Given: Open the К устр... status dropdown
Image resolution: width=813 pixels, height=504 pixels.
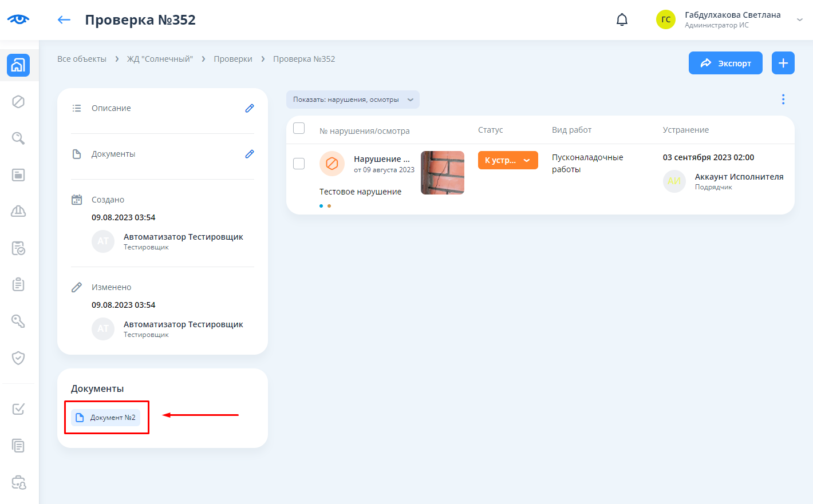Looking at the screenshot, I should [x=508, y=160].
